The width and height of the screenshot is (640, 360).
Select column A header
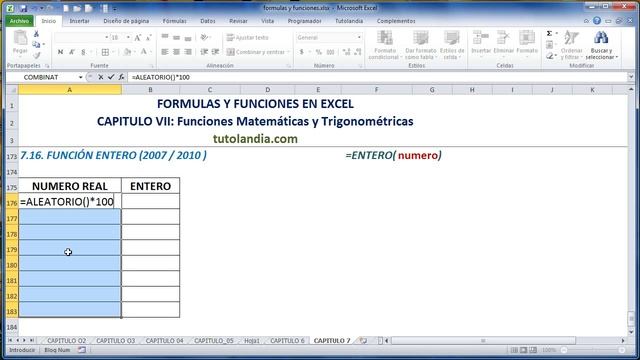[70, 90]
